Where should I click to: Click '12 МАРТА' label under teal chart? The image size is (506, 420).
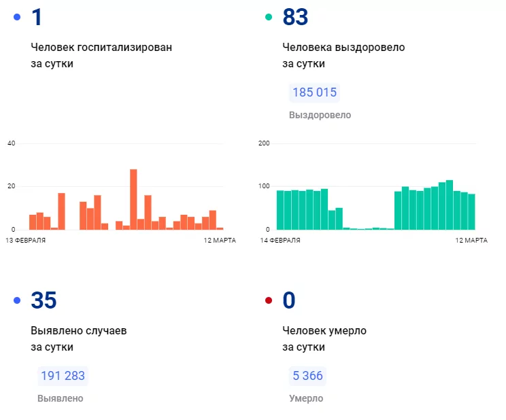(471, 241)
